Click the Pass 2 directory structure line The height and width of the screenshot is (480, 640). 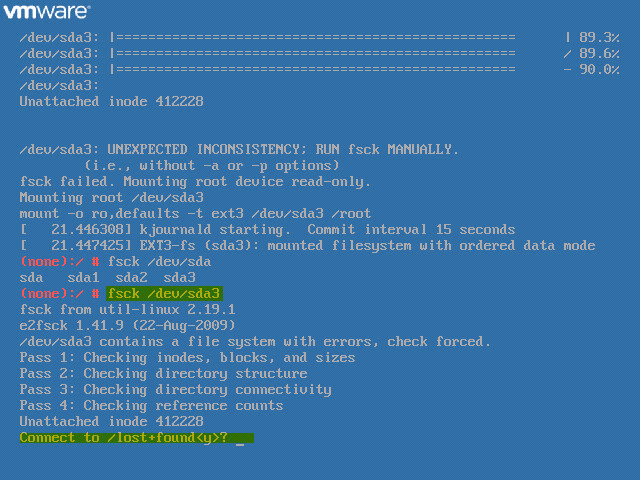[x=163, y=374]
